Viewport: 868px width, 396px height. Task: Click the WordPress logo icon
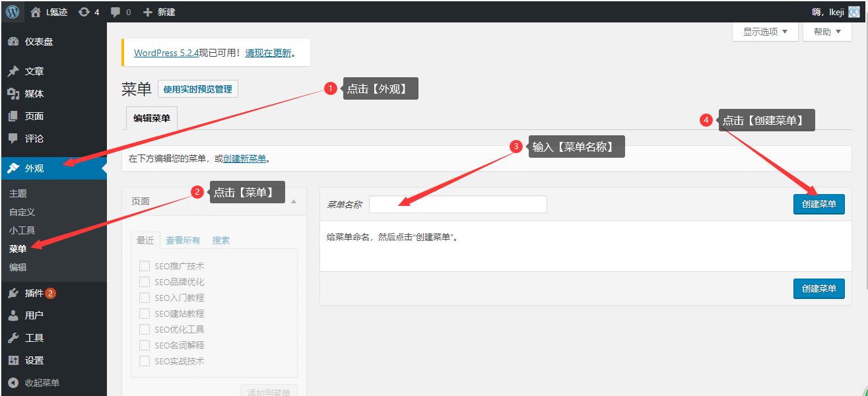pyautogui.click(x=13, y=11)
